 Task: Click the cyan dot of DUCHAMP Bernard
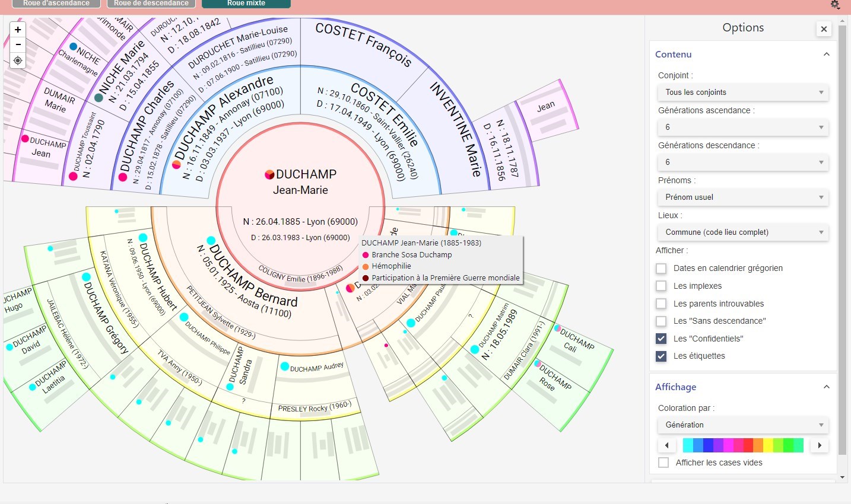[211, 241]
